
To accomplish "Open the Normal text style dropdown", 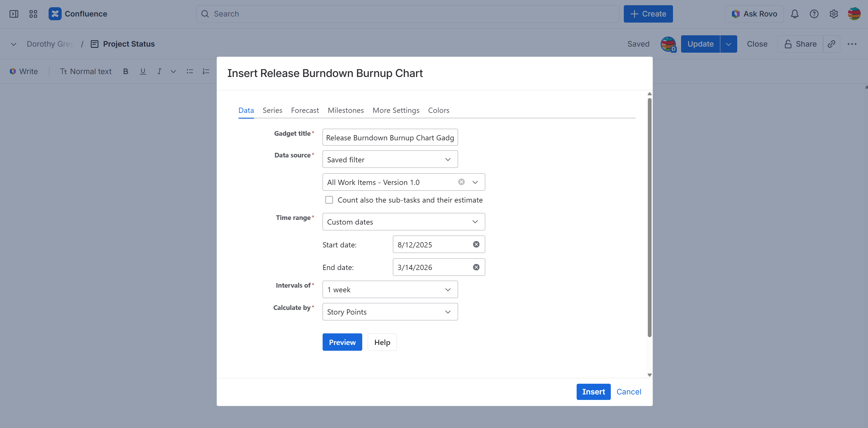I will (x=86, y=71).
